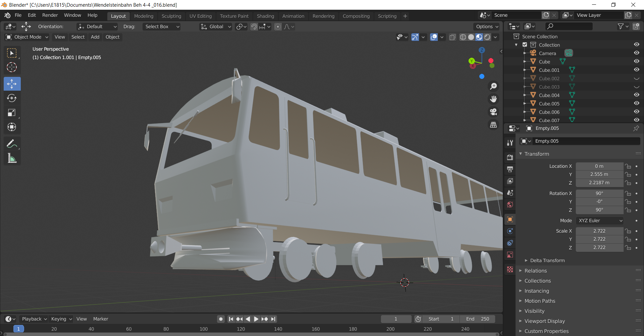Select the Rotate tool in the toolbar
This screenshot has width=644, height=336.
click(12, 98)
